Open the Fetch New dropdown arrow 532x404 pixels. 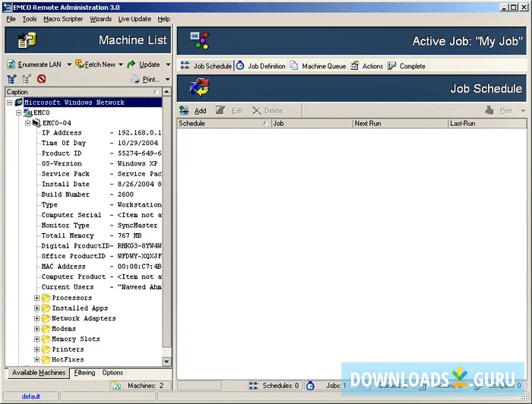pos(120,65)
